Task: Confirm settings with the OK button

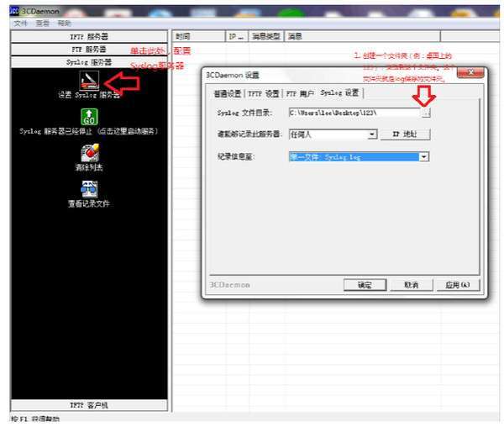Action: (x=365, y=285)
